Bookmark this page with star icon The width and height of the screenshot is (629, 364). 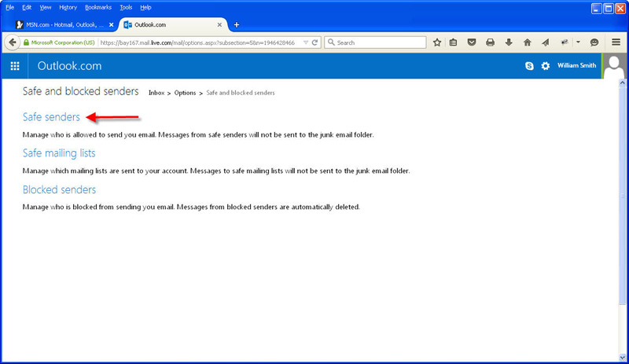[x=437, y=42]
